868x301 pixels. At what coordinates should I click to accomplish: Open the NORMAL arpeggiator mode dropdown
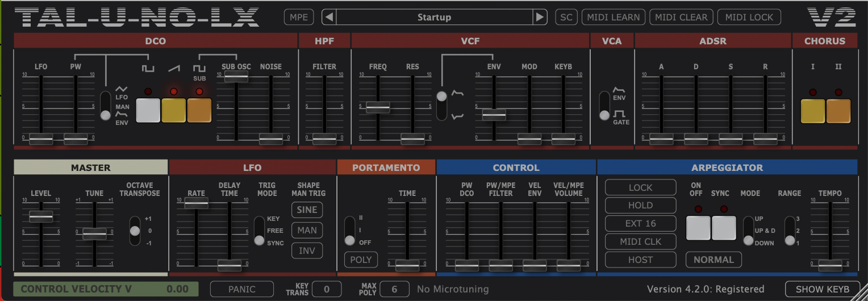pyautogui.click(x=713, y=260)
